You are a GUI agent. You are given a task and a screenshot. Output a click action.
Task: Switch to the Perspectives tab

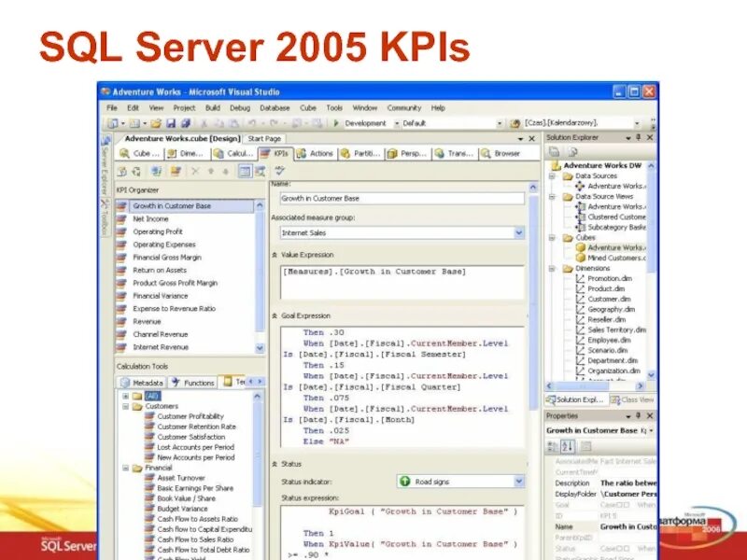coord(406,153)
